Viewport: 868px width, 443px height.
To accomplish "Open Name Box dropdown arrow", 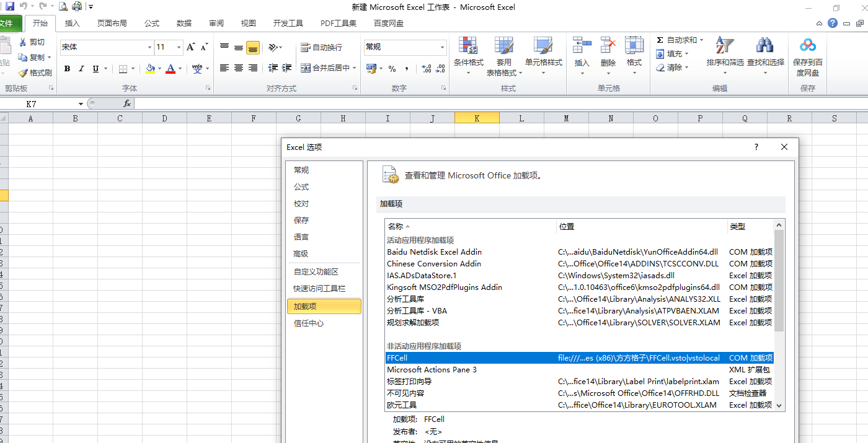I will (81, 104).
